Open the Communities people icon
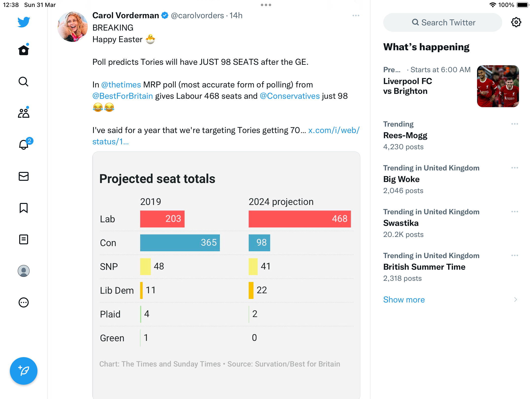 tap(24, 113)
